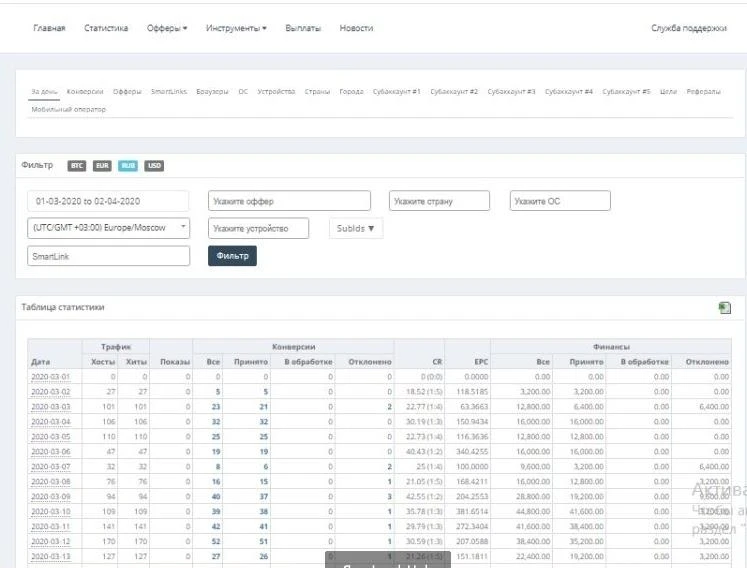
Task: Switch to Рефералы tab
Action: [704, 91]
